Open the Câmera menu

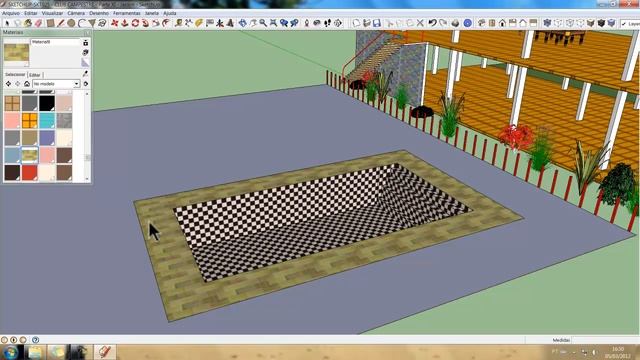[x=76, y=13]
